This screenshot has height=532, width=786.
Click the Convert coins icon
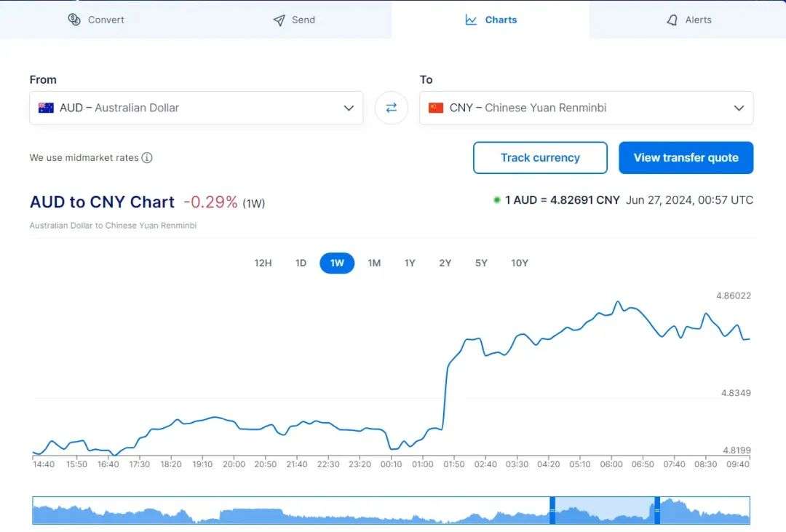pyautogui.click(x=74, y=20)
